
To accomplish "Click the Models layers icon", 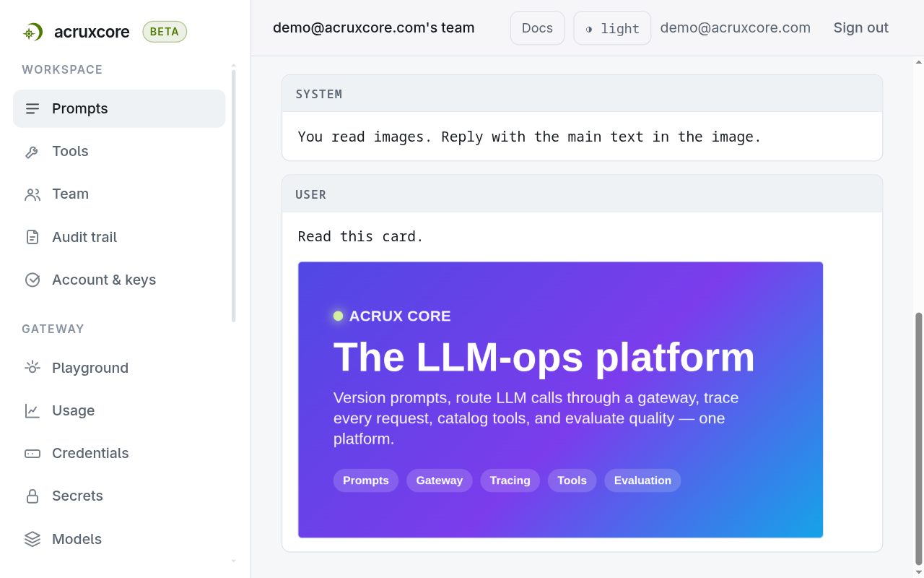I will (32, 539).
